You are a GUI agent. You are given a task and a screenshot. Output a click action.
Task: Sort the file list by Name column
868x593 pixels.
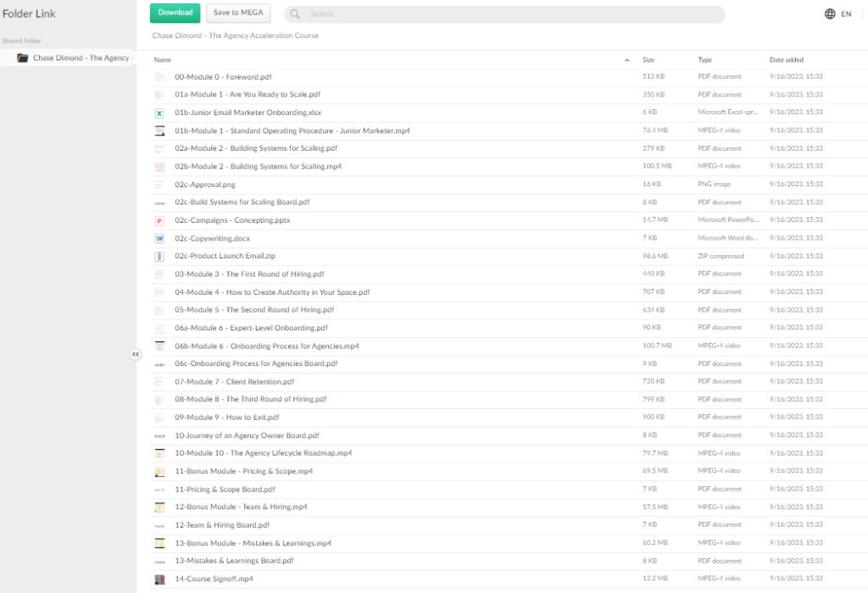click(x=163, y=60)
